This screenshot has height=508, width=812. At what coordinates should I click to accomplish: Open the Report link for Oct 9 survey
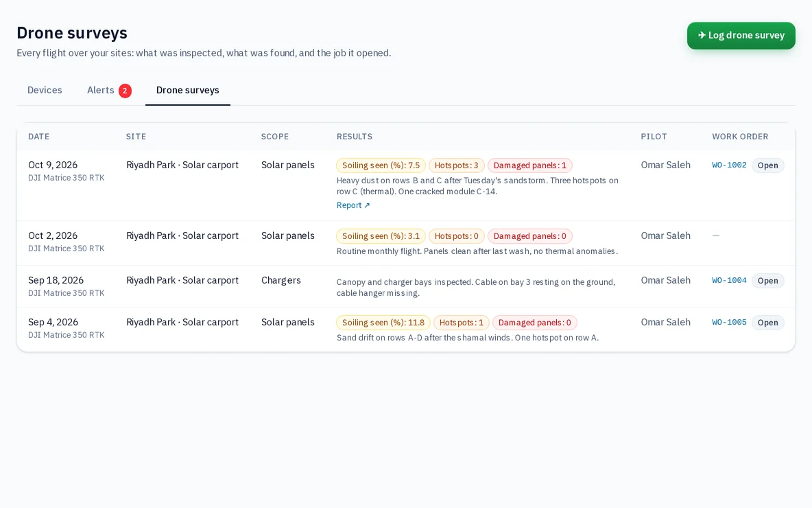[x=353, y=205]
